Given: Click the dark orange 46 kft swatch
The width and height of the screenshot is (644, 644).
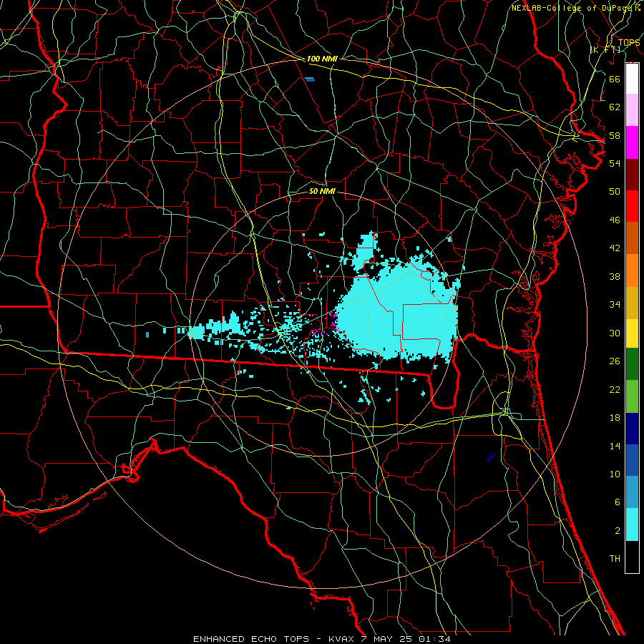Looking at the screenshot, I should pyautogui.click(x=632, y=238).
